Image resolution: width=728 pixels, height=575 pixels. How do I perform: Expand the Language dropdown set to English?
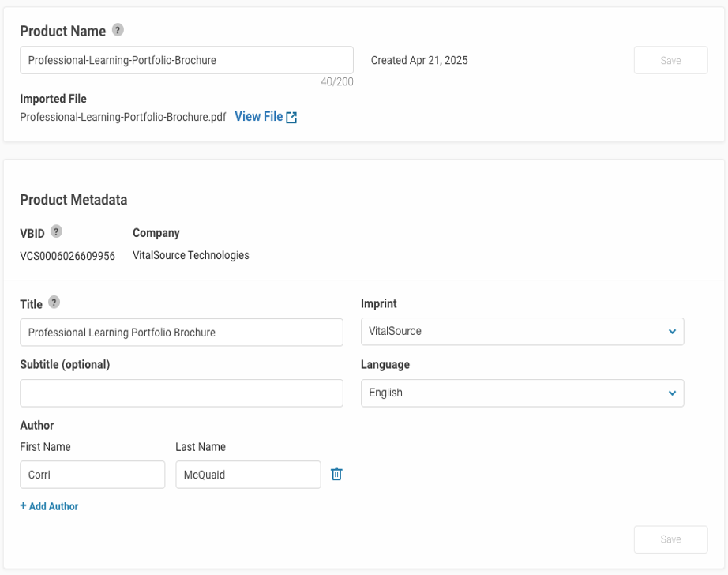point(521,393)
